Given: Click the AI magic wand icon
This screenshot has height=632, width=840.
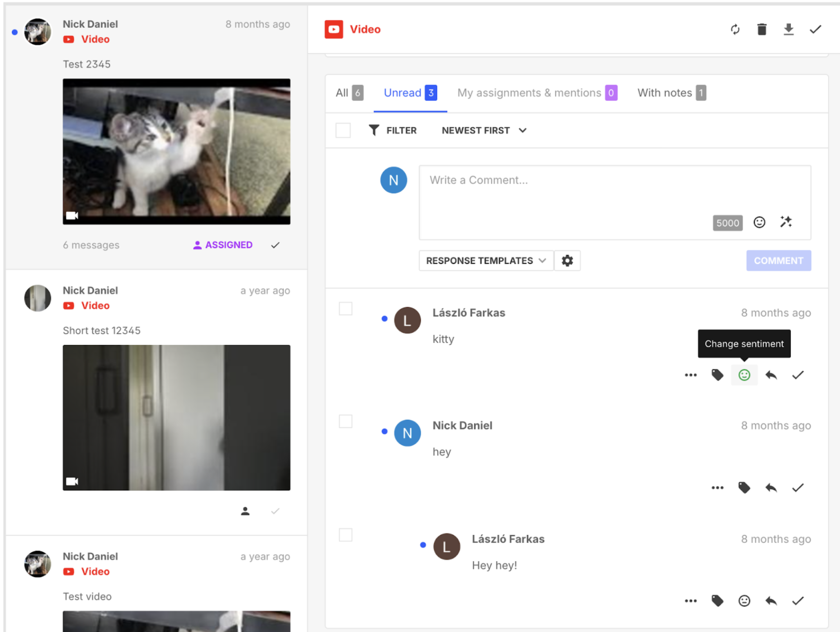Looking at the screenshot, I should (x=786, y=222).
